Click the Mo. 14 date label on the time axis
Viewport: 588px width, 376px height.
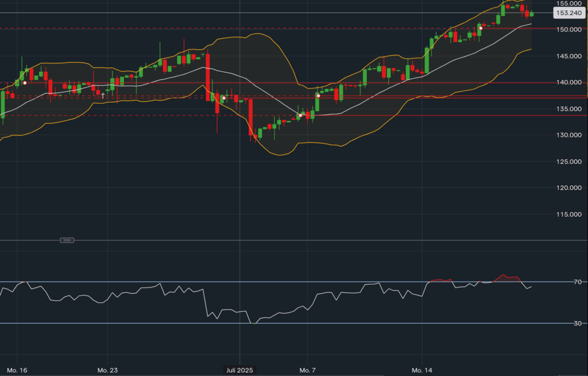coord(421,370)
